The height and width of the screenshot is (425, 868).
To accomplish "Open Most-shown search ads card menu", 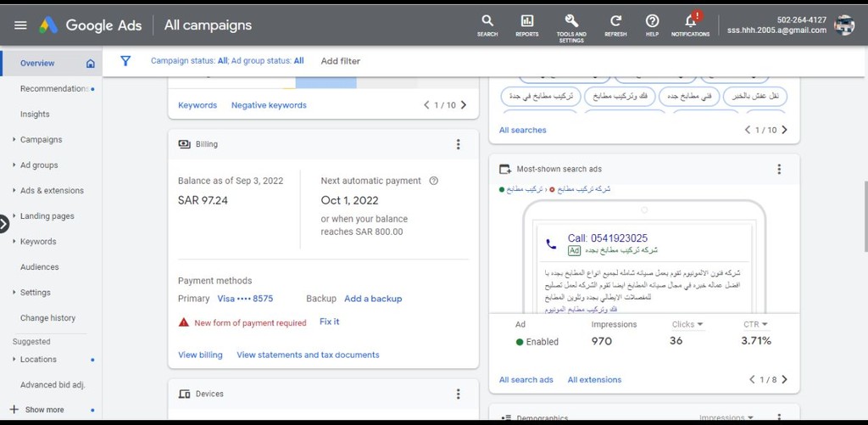I will [779, 169].
